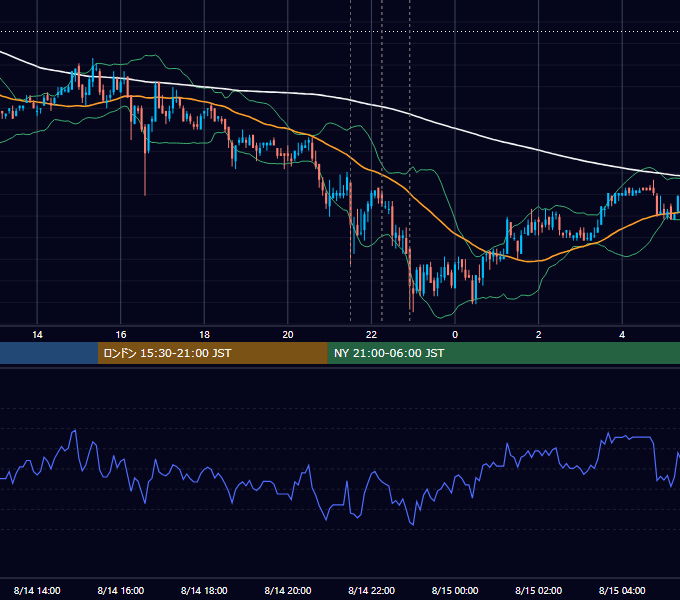Screen dimensions: 680x600
Task: Click the 8/14 14:00 time label
Action: 37,590
